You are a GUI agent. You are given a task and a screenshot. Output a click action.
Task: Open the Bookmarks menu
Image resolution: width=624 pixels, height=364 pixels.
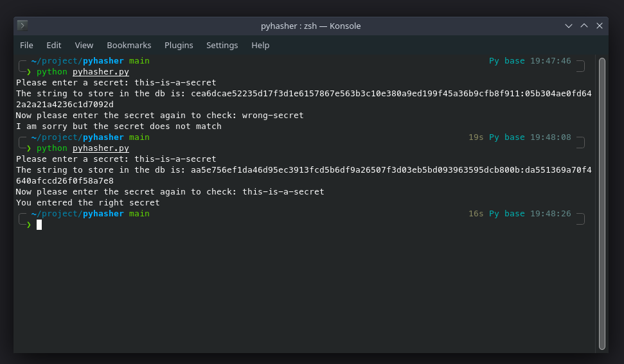coord(129,46)
